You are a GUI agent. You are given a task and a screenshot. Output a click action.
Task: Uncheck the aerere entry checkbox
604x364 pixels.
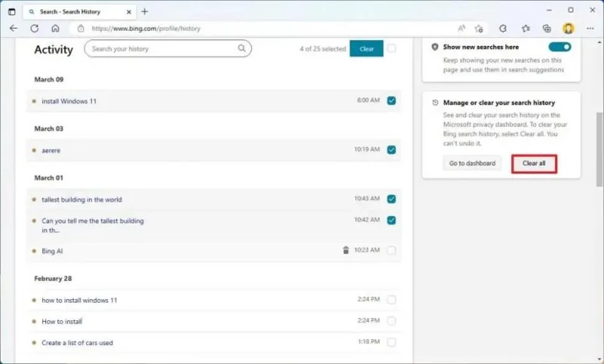(x=391, y=150)
